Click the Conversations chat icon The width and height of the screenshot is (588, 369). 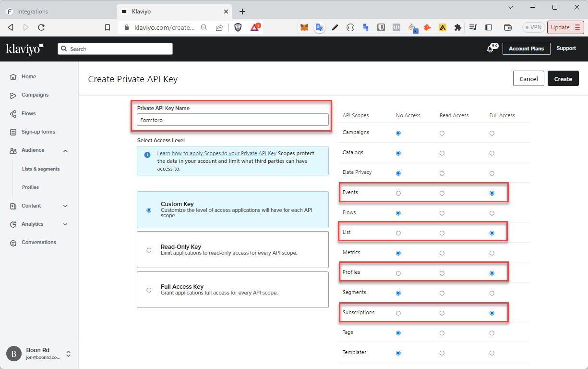(x=13, y=243)
